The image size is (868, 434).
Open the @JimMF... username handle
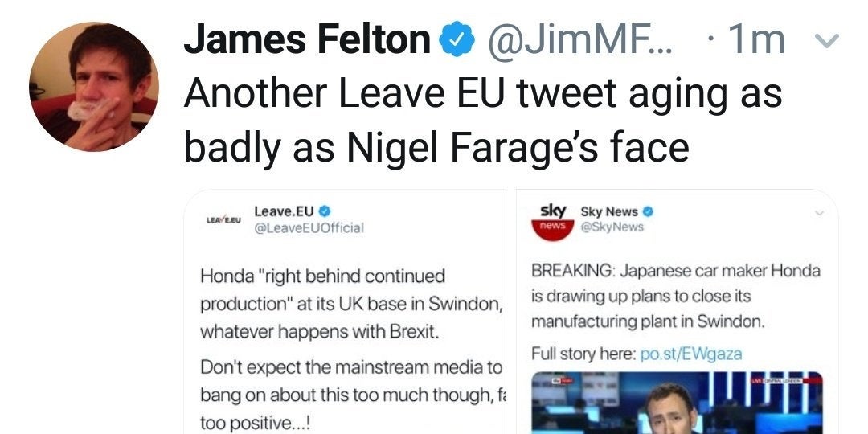tap(579, 41)
